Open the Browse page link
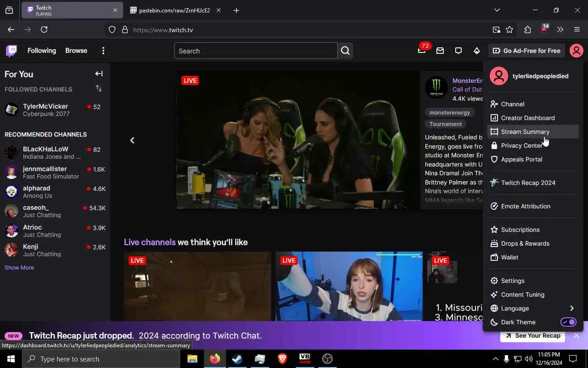 (76, 51)
